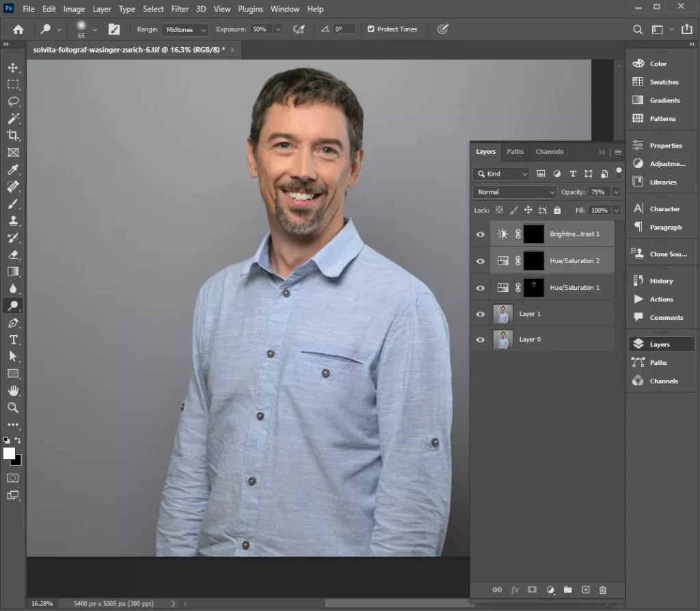Expand the layer Opacity 75% dropdown arrow
The height and width of the screenshot is (611, 700).
pos(616,192)
